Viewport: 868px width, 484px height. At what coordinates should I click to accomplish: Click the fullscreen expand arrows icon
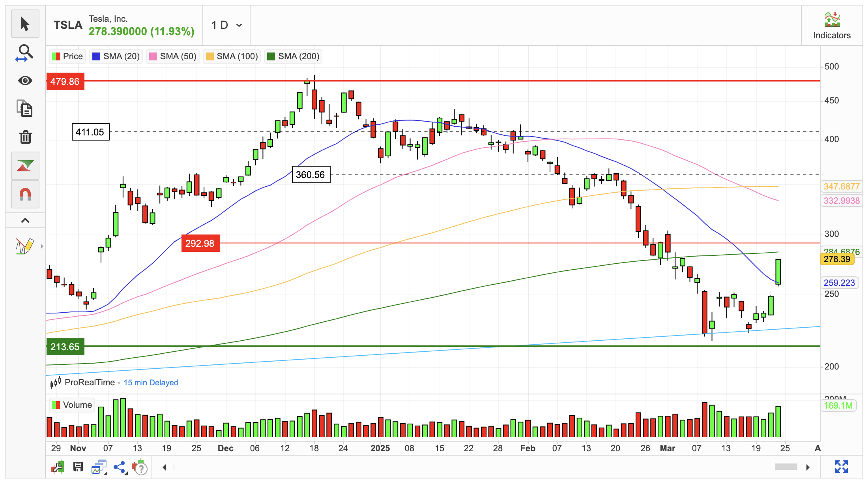tap(842, 467)
